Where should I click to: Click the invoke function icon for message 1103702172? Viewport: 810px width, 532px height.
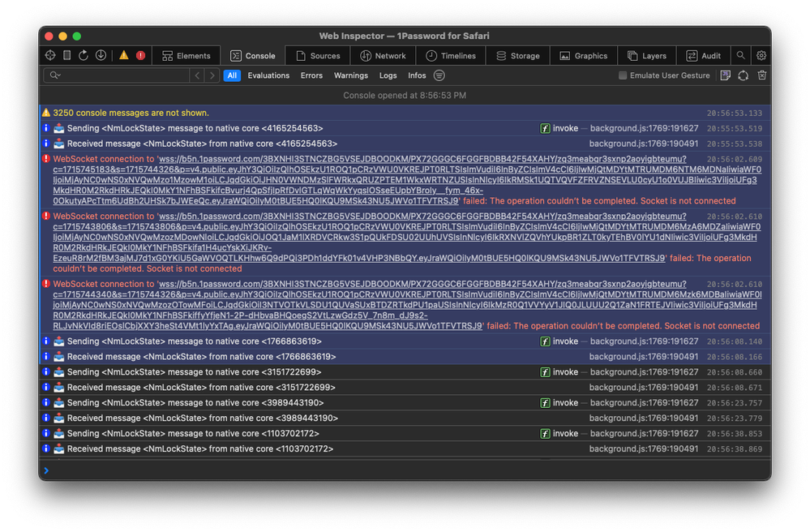click(x=545, y=433)
